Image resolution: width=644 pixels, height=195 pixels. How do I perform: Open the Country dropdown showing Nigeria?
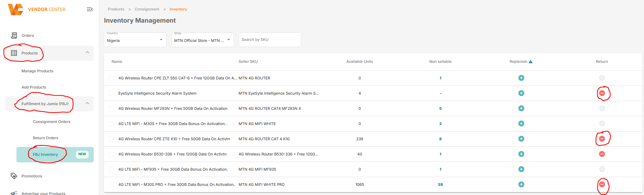(135, 40)
